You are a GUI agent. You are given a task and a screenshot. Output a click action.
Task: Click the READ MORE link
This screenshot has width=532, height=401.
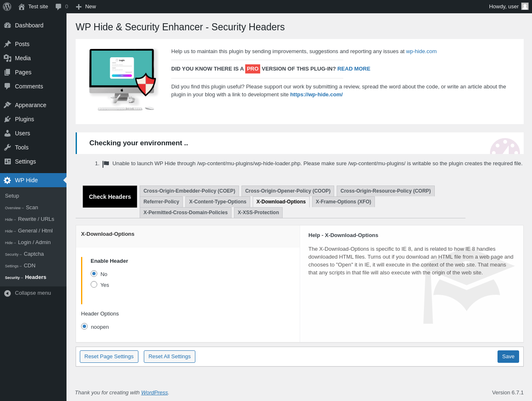pyautogui.click(x=354, y=69)
